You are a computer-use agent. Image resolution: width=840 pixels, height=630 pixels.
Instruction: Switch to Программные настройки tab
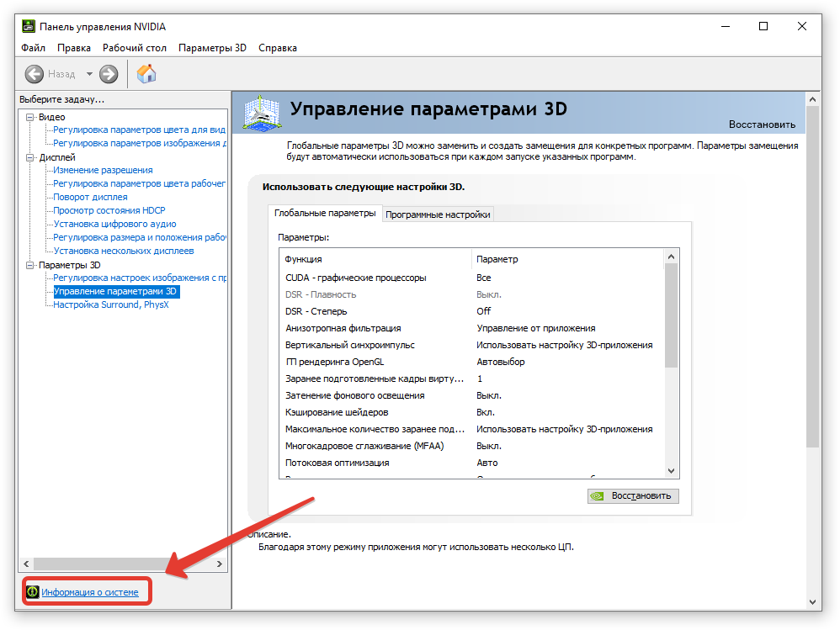tap(438, 214)
